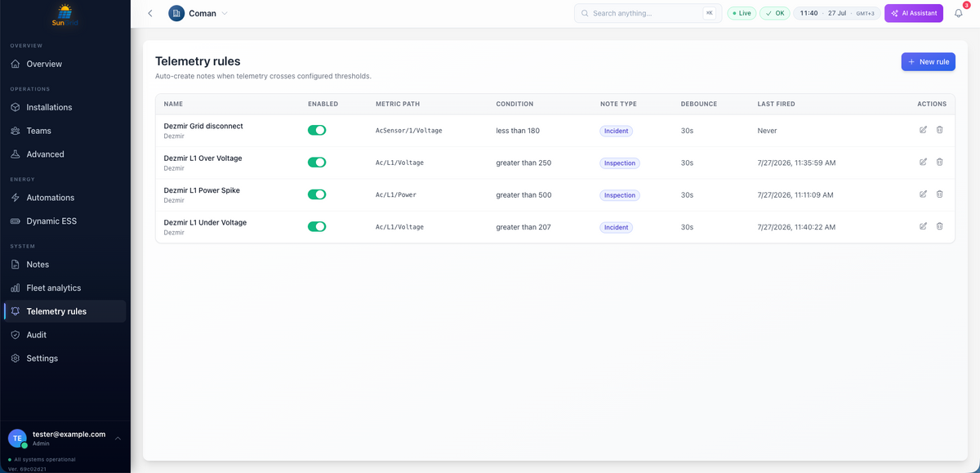The image size is (980, 473).
Task: Open the time zone GMT+3 indicator
Action: pyautogui.click(x=864, y=14)
